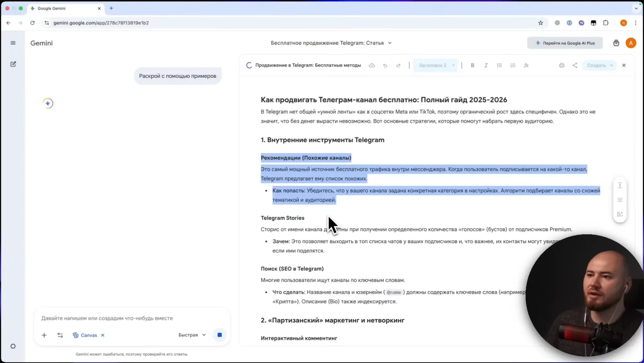Insert a bulleted list

pyautogui.click(x=500, y=65)
